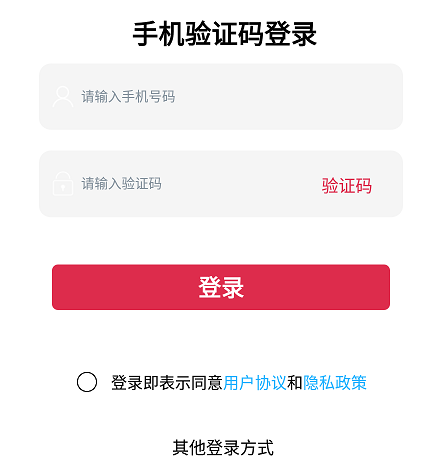Click the red 登录 login button
Viewport: 446px width, 473px height.
click(221, 287)
